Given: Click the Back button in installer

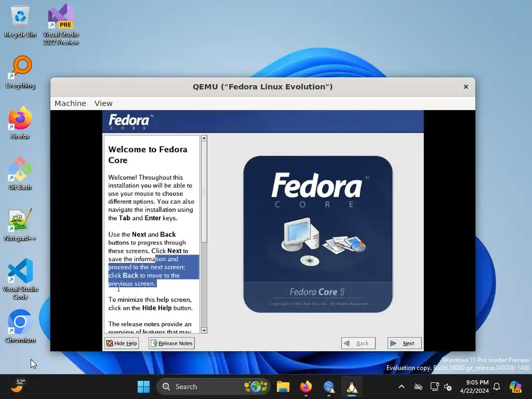Looking at the screenshot, I should pos(358,343).
